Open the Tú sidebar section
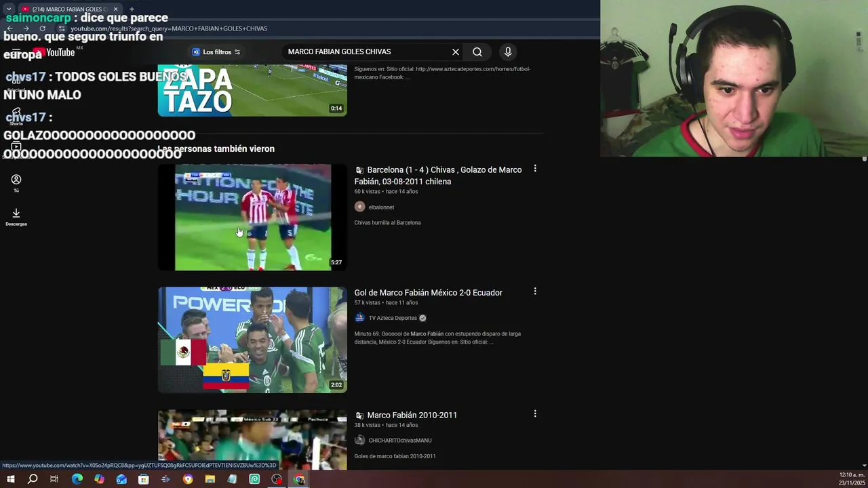 [x=16, y=183]
